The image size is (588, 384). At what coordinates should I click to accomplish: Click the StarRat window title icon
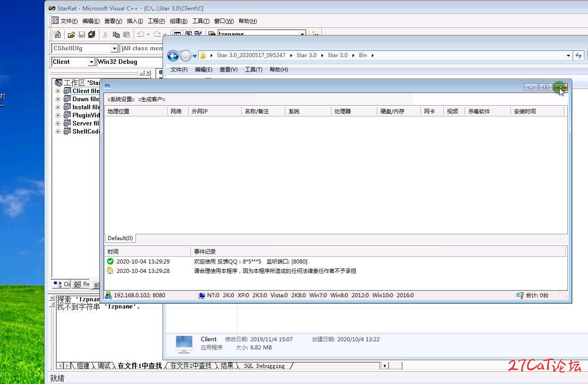[x=107, y=86]
